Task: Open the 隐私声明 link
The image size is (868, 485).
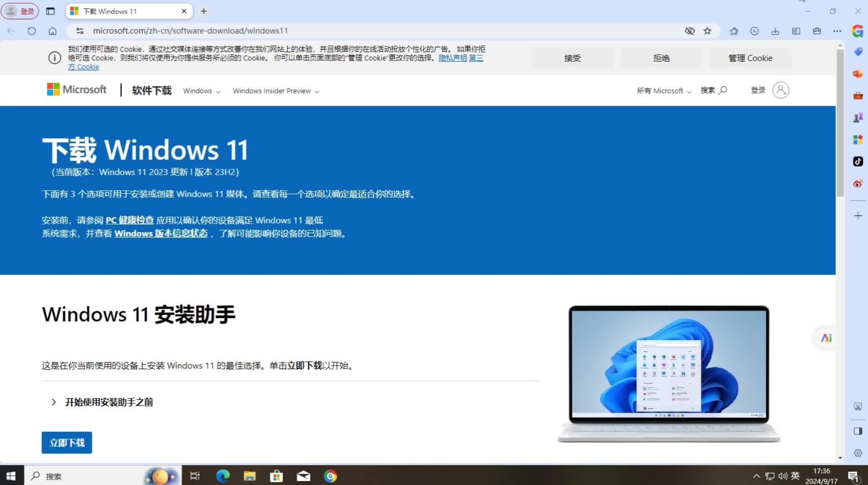Action: (x=452, y=58)
